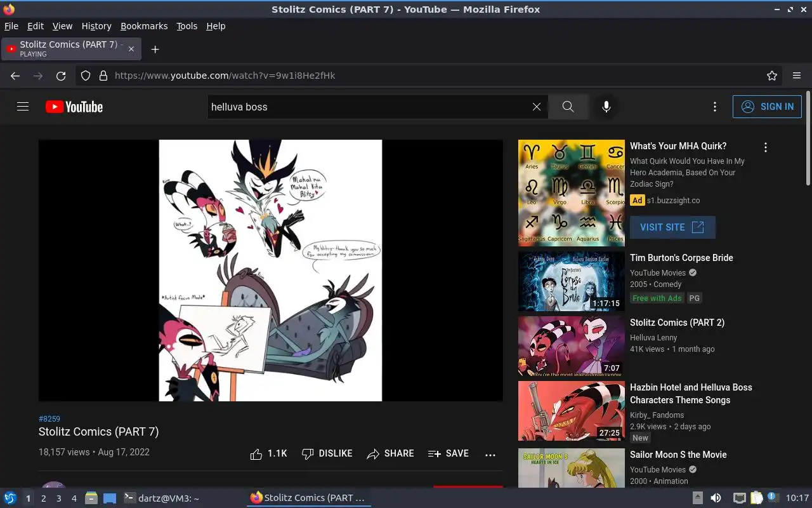Screen dimensions: 812x508
Task: Dislike the video
Action: point(327,453)
